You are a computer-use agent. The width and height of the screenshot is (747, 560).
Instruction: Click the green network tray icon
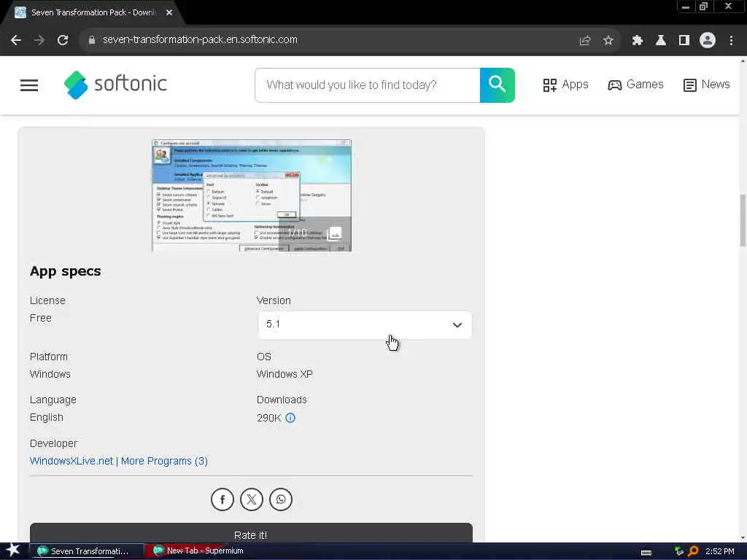679,551
